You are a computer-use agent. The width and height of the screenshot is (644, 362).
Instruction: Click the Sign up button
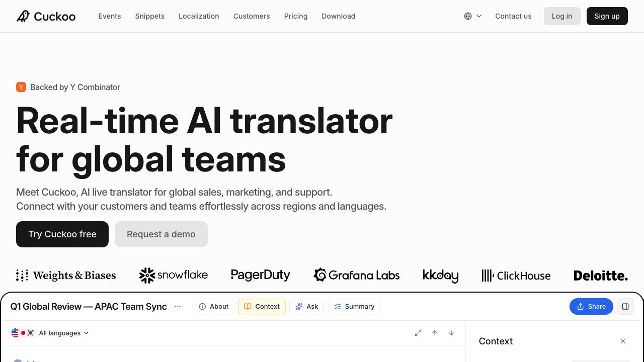(x=607, y=16)
